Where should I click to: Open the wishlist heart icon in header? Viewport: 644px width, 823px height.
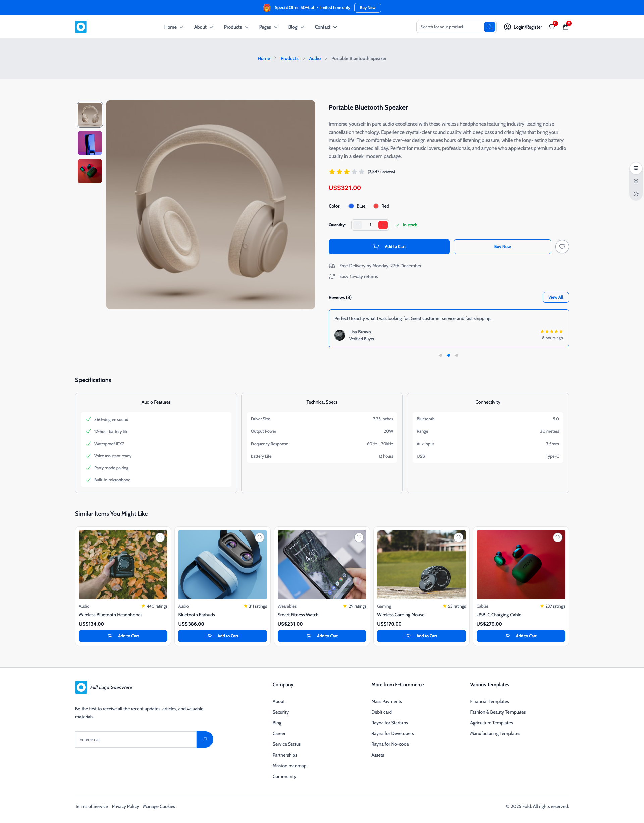[x=552, y=27]
